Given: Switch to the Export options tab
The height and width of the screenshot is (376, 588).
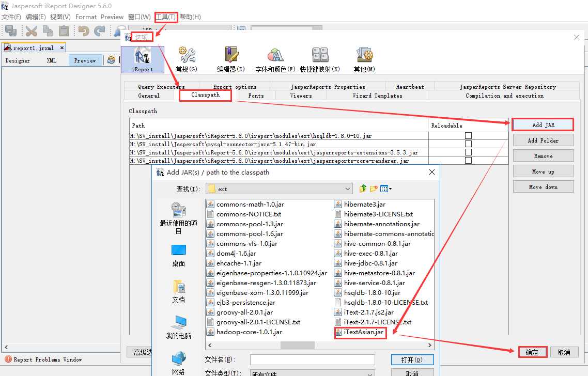Looking at the screenshot, I should 235,87.
